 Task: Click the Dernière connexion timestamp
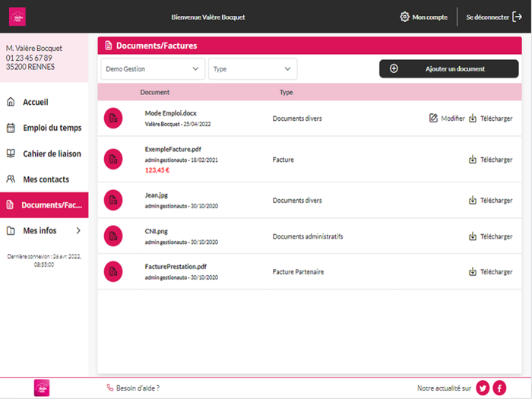44,260
